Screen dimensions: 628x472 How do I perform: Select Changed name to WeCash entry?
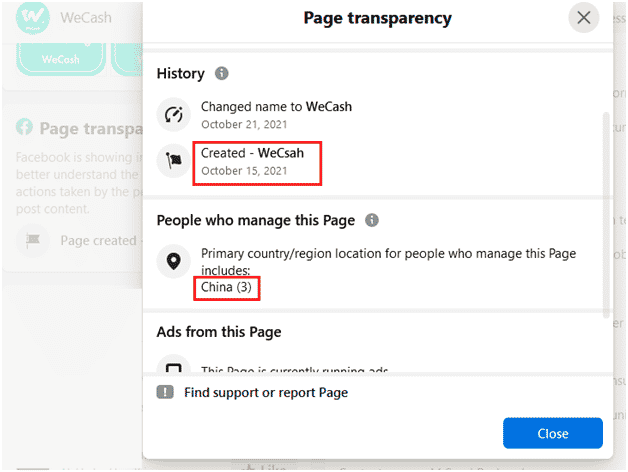276,115
